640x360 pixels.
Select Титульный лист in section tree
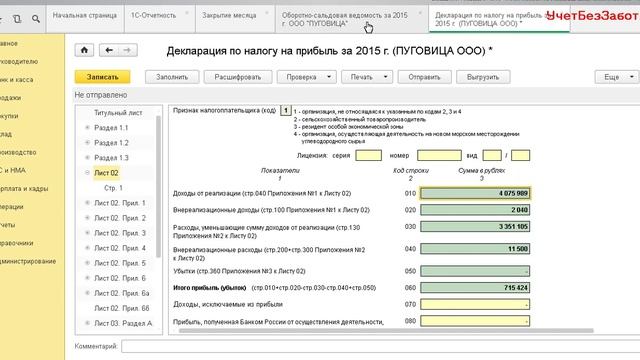point(118,113)
